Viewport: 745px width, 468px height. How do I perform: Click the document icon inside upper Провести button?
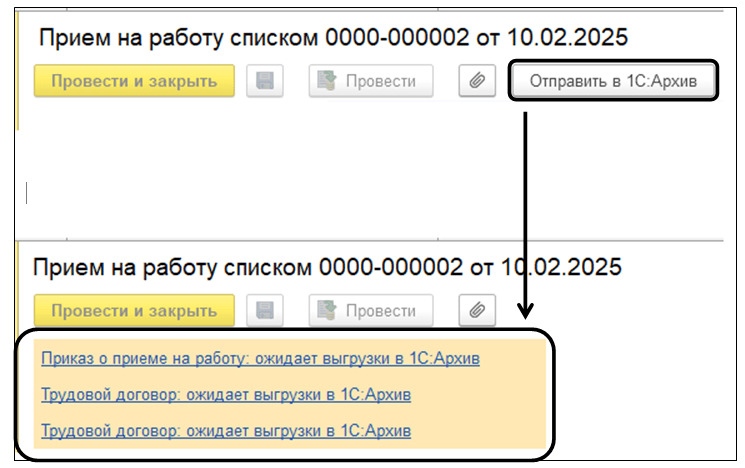327,81
